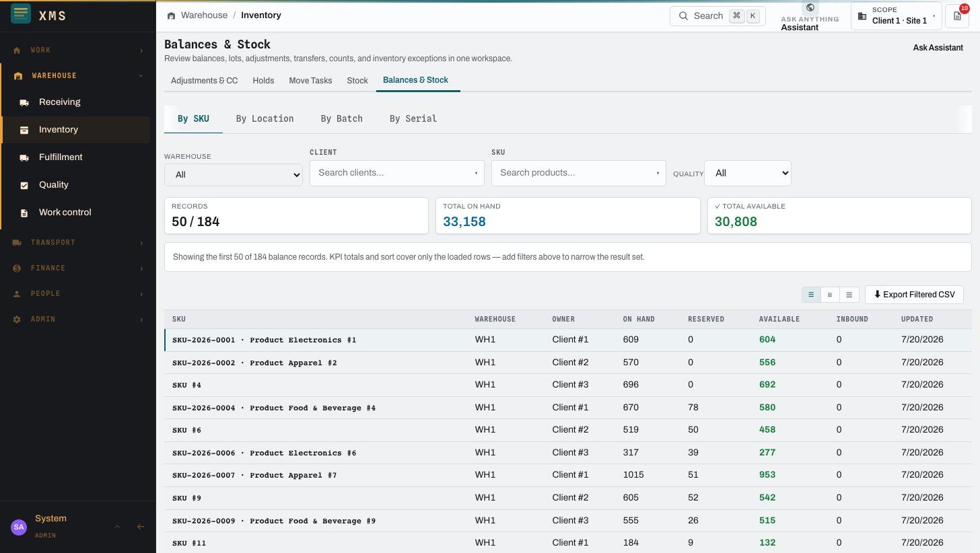Switch to the Move Tasks tab
This screenshot has width=980, height=553.
[310, 80]
